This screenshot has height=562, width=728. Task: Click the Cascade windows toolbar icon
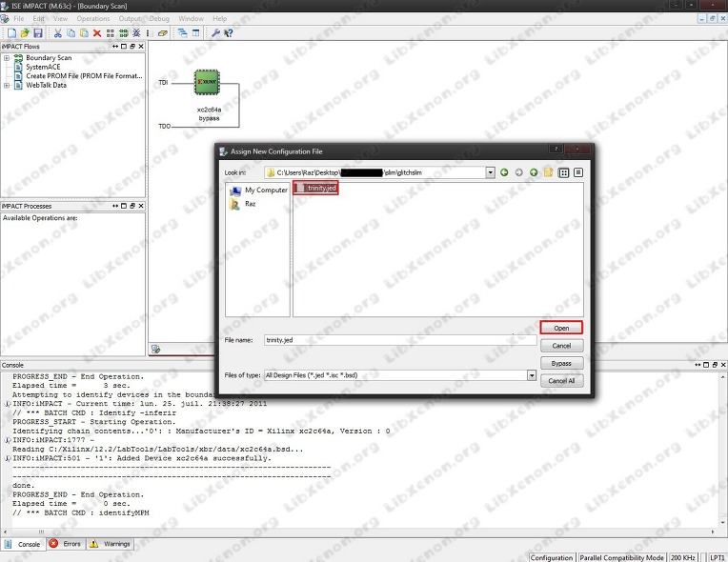183,33
